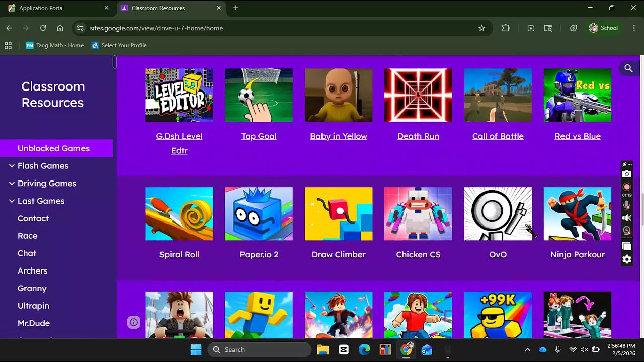Image resolution: width=644 pixels, height=362 pixels.
Task: Click the OvO game thumbnail
Action: coord(498,214)
